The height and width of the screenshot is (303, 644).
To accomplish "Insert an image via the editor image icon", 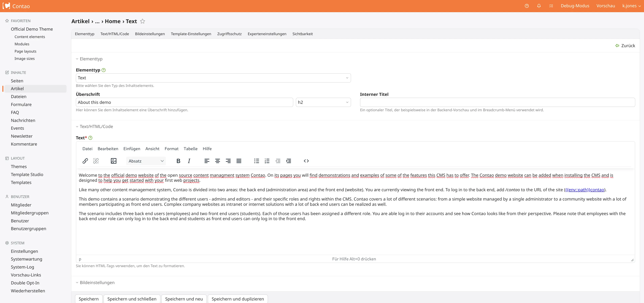I will click(114, 161).
